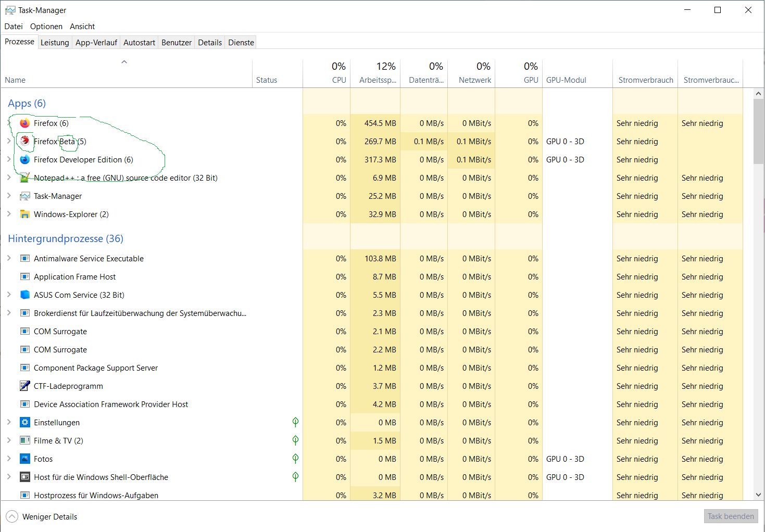Expand the Antimalware Service Executable entry
Image resolution: width=765 pixels, height=532 pixels.
[9, 258]
